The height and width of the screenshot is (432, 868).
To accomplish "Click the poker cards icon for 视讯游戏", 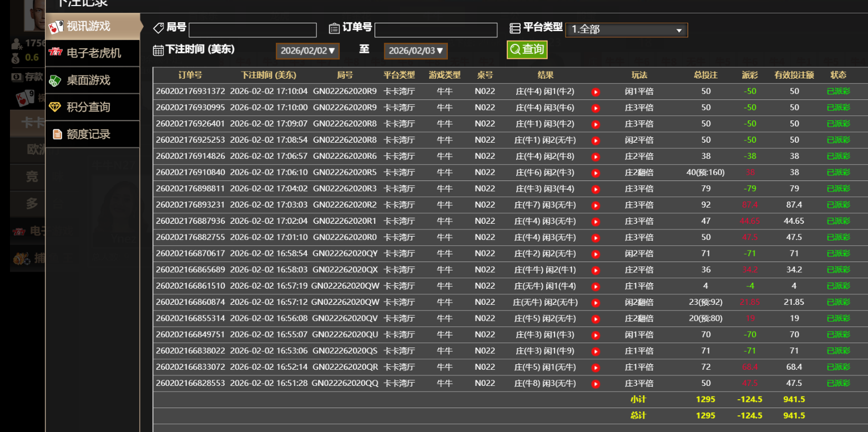I will point(55,27).
